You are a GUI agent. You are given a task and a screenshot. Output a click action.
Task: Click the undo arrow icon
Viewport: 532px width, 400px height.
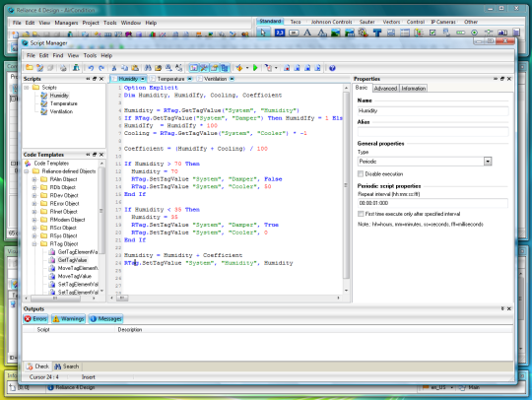[x=91, y=68]
